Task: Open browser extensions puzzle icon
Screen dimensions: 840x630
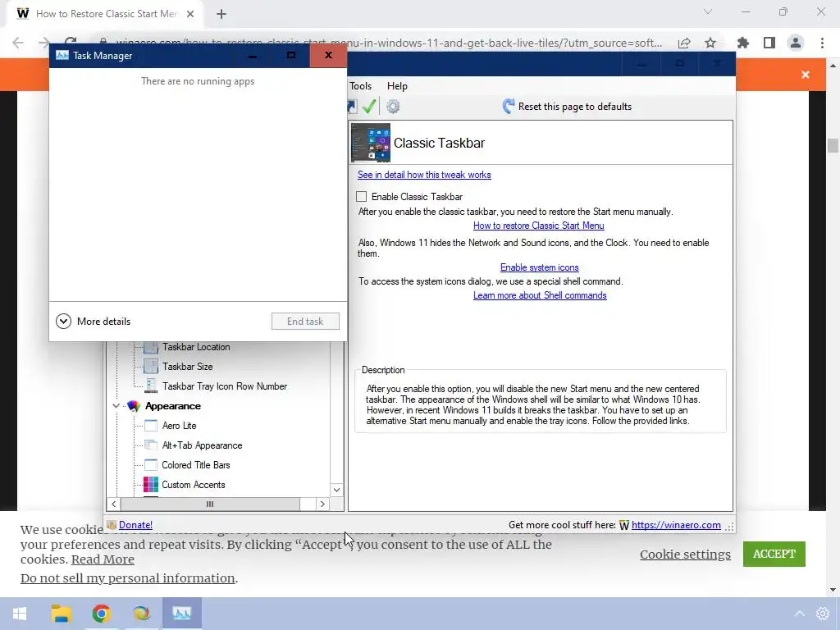Action: 743,43
